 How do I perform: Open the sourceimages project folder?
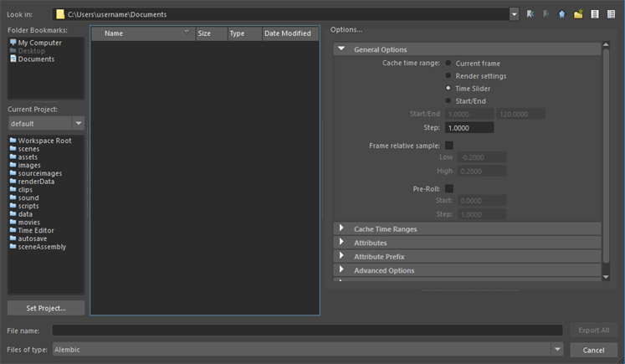coord(39,173)
